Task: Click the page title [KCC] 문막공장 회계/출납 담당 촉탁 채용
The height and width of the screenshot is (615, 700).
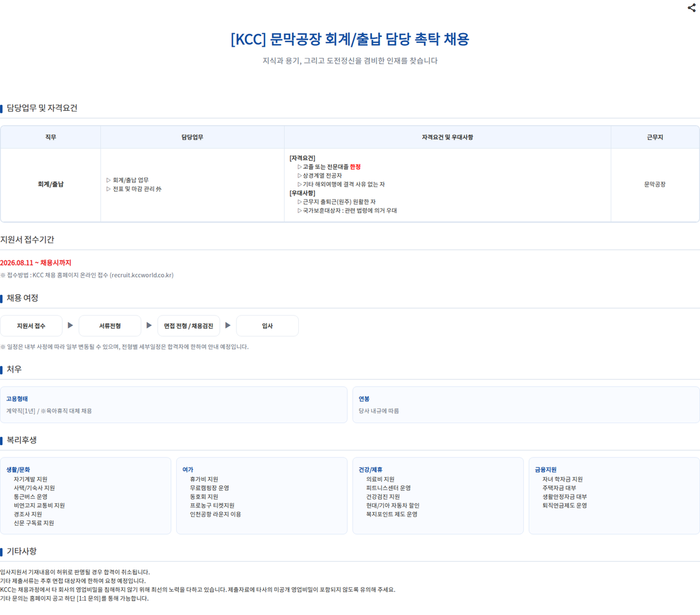Action: click(x=350, y=40)
